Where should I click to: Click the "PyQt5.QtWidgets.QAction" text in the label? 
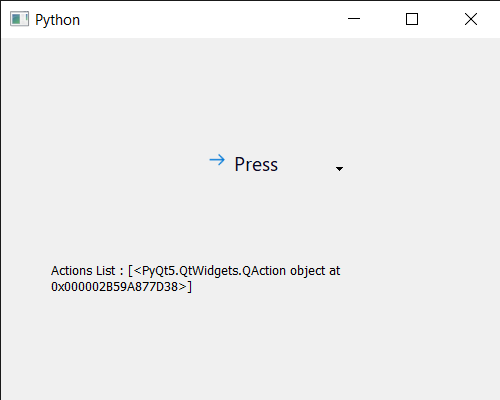pos(214,271)
